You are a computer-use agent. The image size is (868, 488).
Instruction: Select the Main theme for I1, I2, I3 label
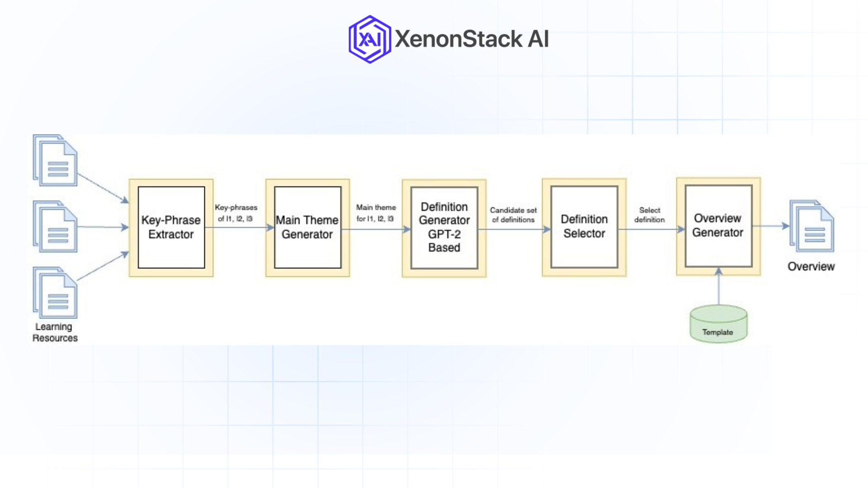coord(376,212)
